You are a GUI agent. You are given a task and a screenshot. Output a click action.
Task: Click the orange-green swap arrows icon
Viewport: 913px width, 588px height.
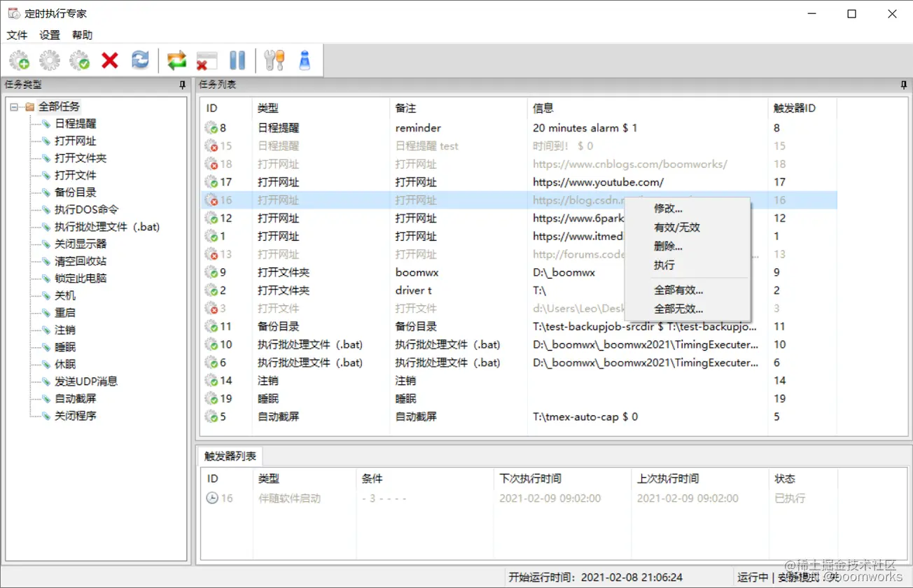tap(177, 61)
